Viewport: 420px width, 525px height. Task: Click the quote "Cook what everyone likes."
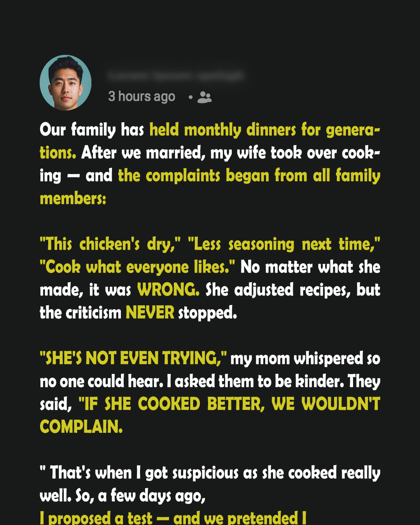(x=137, y=267)
